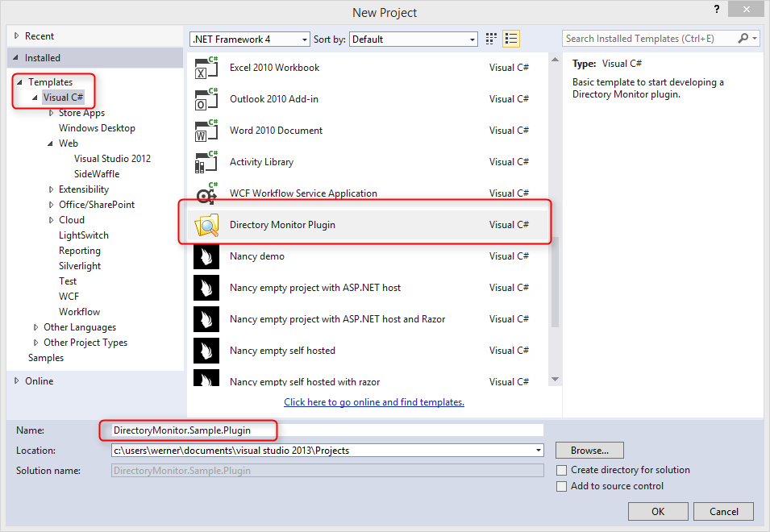This screenshot has height=532, width=770.
Task: Click the Nancy ASP.NET host and Razor icon
Action: pos(206,319)
